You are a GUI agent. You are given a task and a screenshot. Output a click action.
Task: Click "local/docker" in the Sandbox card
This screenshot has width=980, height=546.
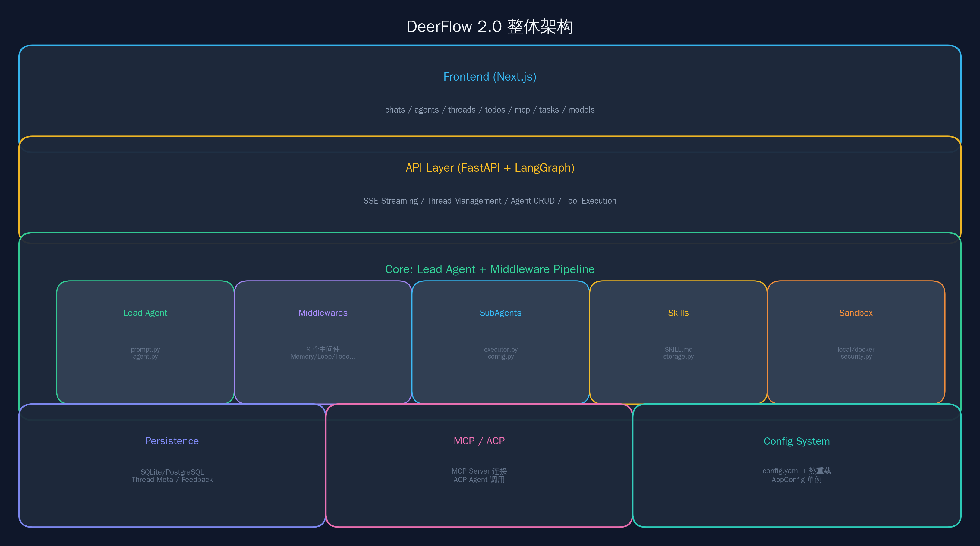pos(856,349)
